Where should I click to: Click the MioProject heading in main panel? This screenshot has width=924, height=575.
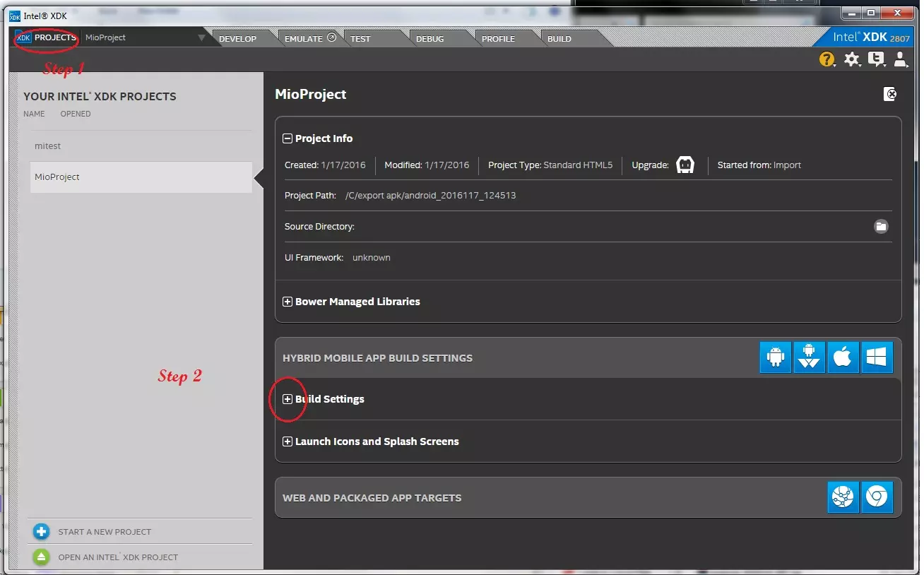pos(311,94)
